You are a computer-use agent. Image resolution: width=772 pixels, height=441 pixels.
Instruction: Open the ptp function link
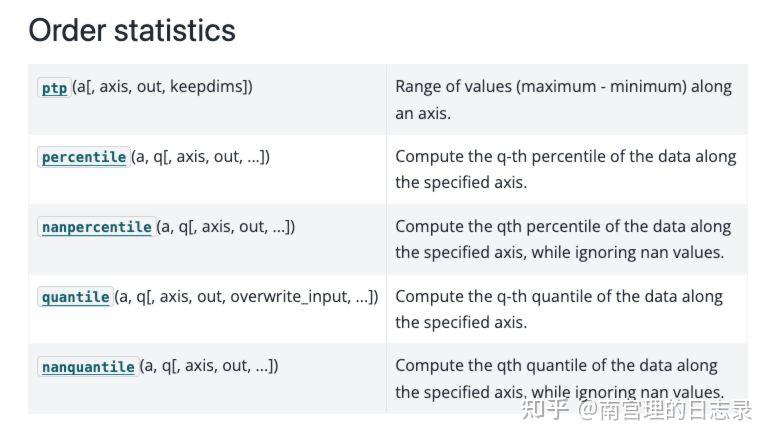coord(54,88)
